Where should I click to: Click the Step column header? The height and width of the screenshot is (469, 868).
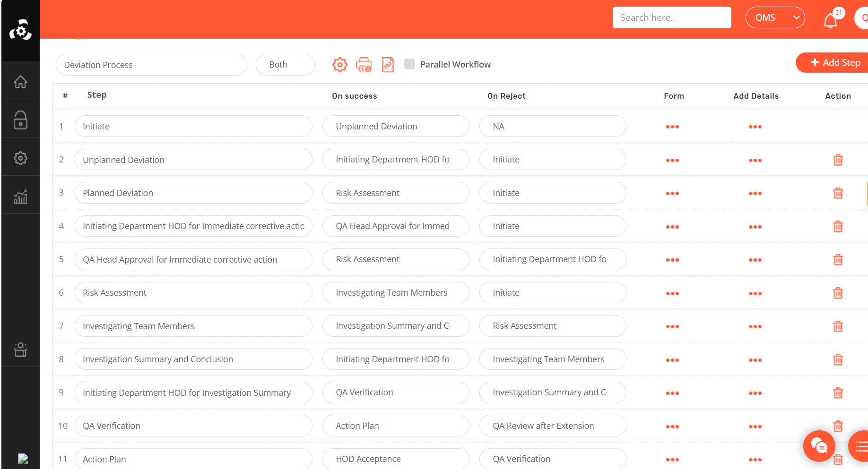97,95
